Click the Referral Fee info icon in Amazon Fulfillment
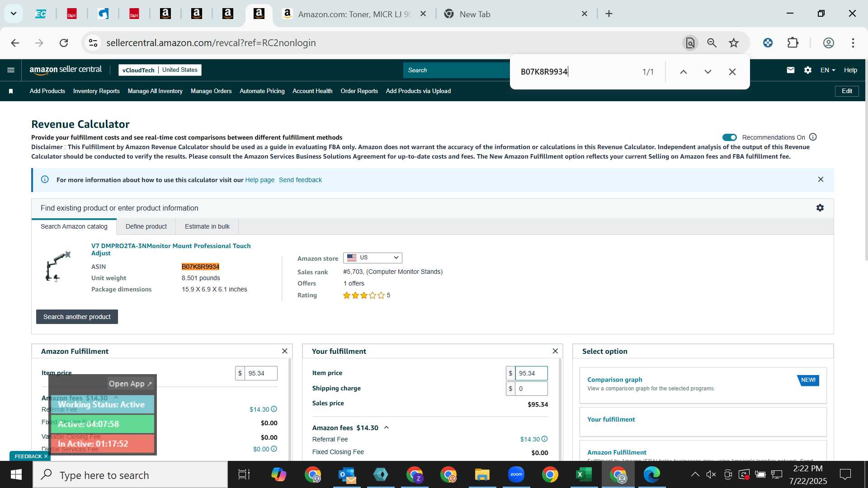Screen dimensions: 868x488 click(274, 409)
